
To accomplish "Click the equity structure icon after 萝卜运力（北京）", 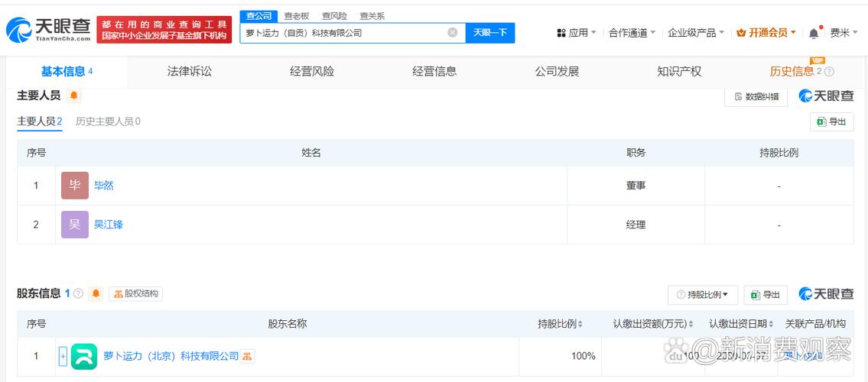I will click(248, 356).
